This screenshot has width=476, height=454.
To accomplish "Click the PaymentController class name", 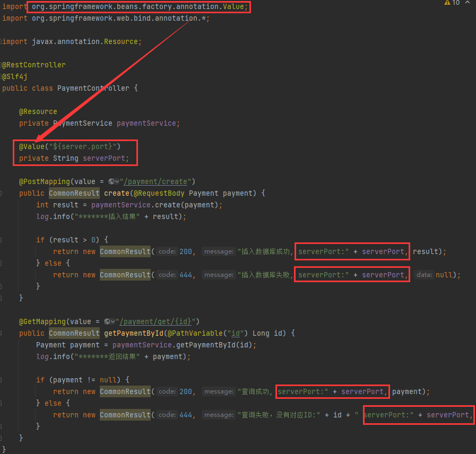I will pos(93,89).
